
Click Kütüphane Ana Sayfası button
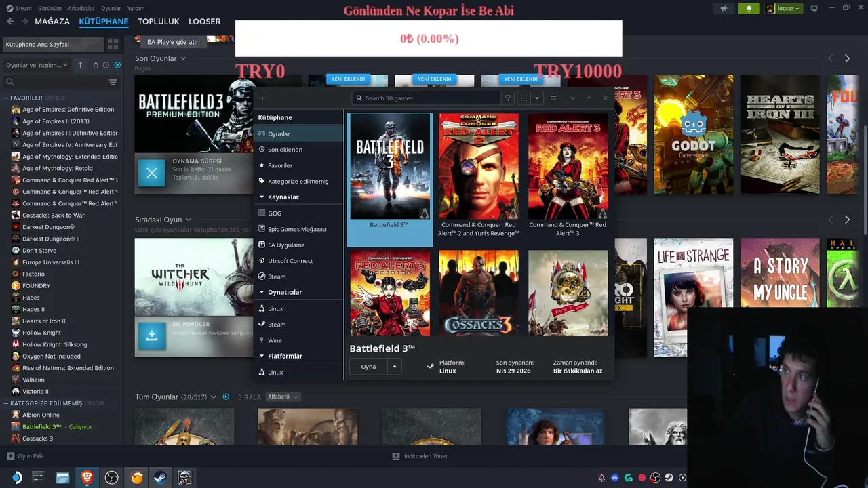(x=53, y=44)
